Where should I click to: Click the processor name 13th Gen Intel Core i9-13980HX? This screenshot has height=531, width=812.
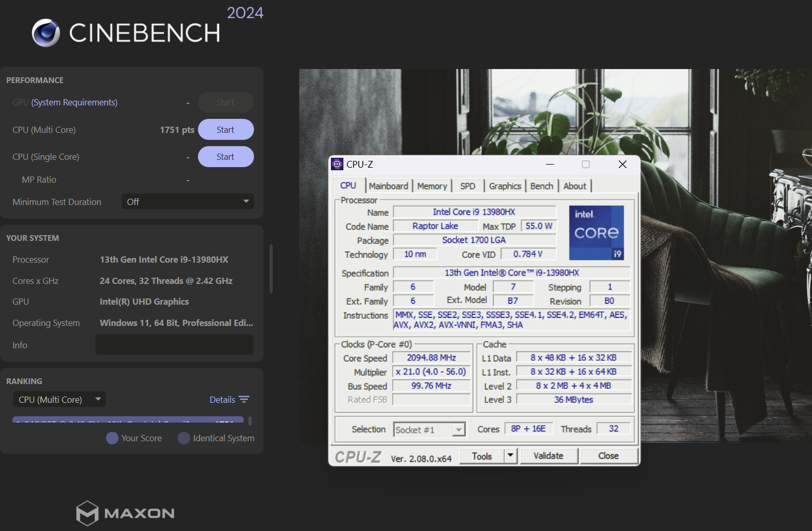pos(164,260)
